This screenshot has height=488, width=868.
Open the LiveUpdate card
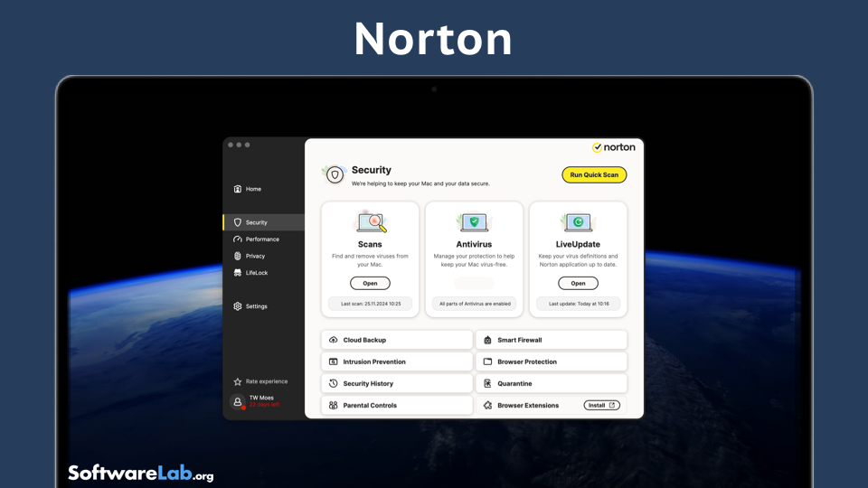[578, 283]
